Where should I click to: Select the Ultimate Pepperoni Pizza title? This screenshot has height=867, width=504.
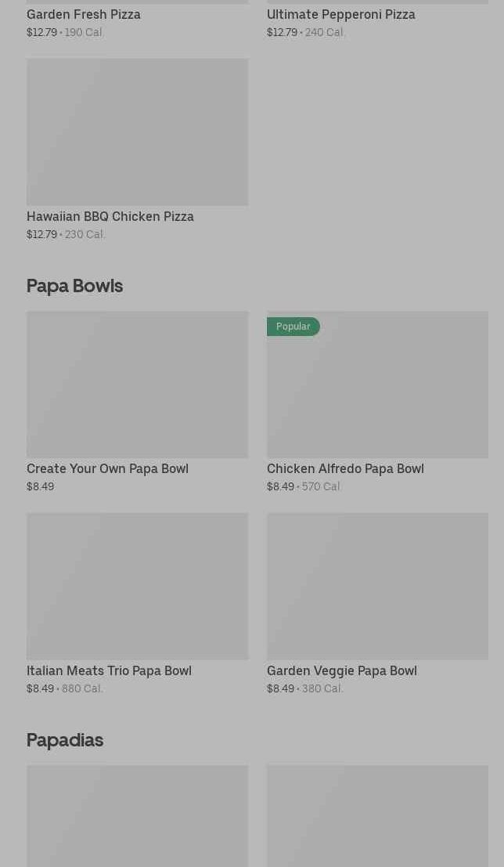point(340,14)
